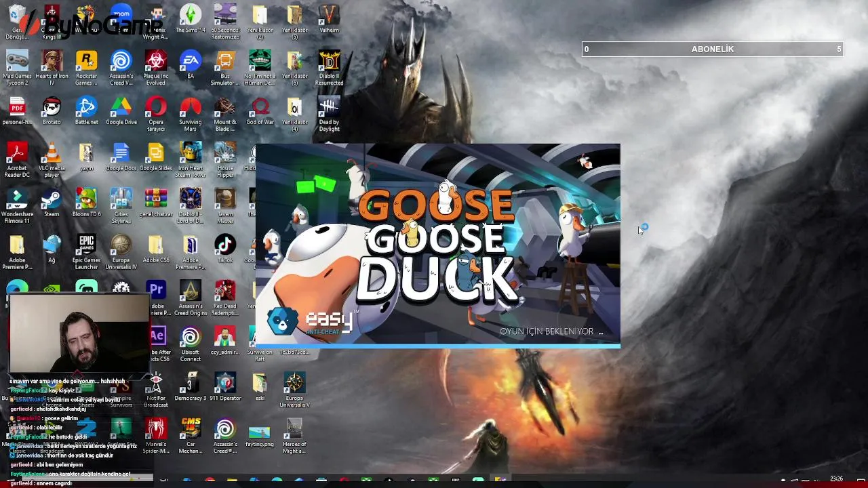
Task: Open Epic Games Launcher icon
Action: [86, 251]
